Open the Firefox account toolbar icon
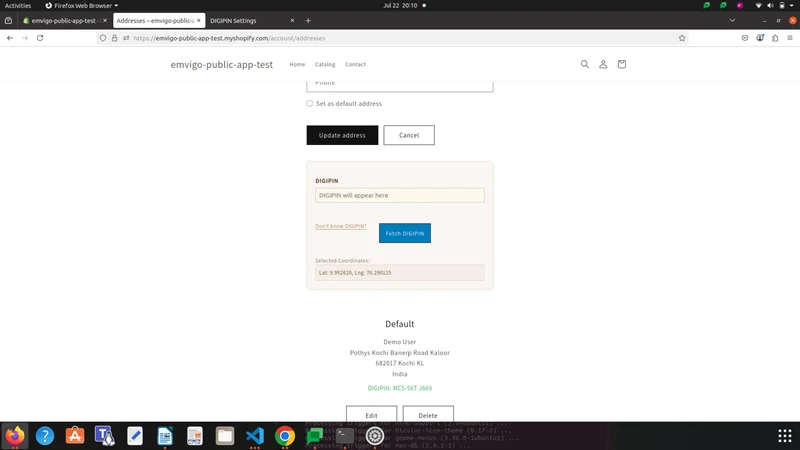Viewport: 800px width, 450px height. tap(760, 38)
